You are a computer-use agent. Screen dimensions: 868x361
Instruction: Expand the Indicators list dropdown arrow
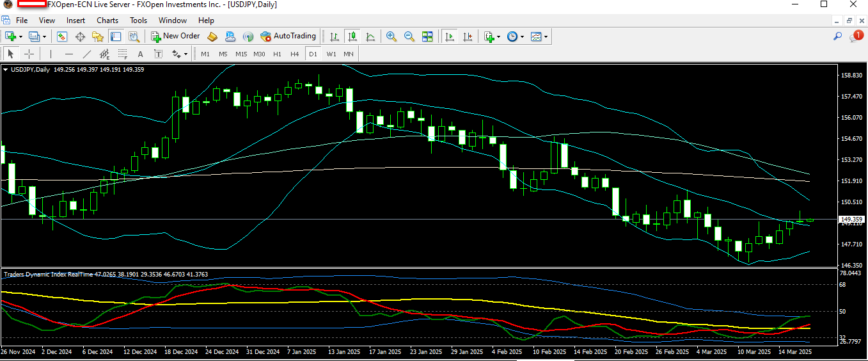click(x=500, y=37)
